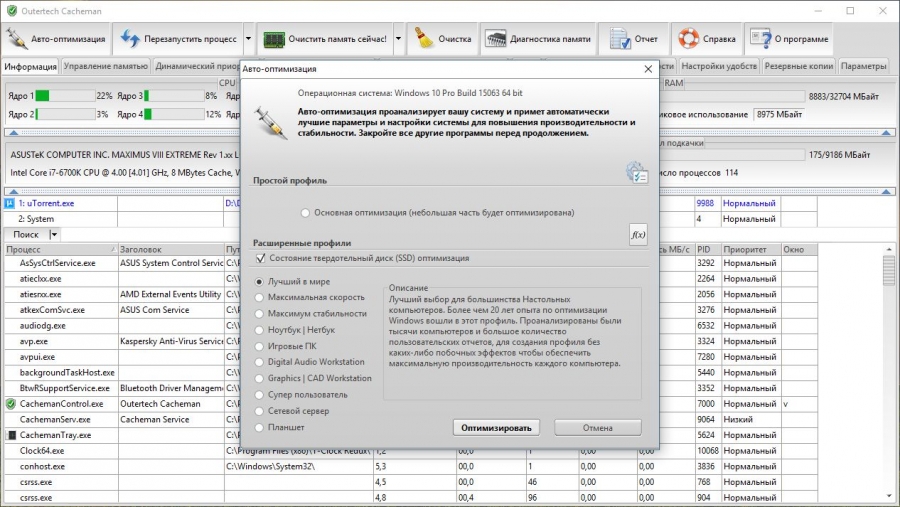
Task: Click the Авто-оптимизация toolbar button
Action: (x=56, y=39)
